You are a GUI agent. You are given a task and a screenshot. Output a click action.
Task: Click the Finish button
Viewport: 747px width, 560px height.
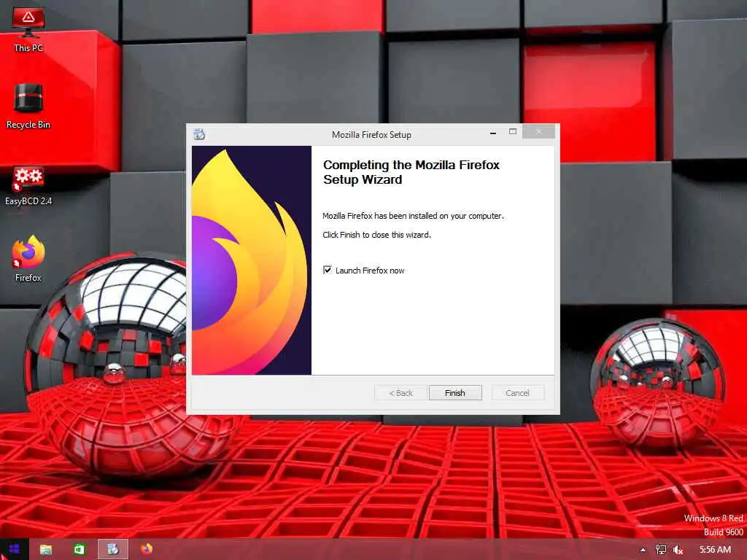pos(455,393)
